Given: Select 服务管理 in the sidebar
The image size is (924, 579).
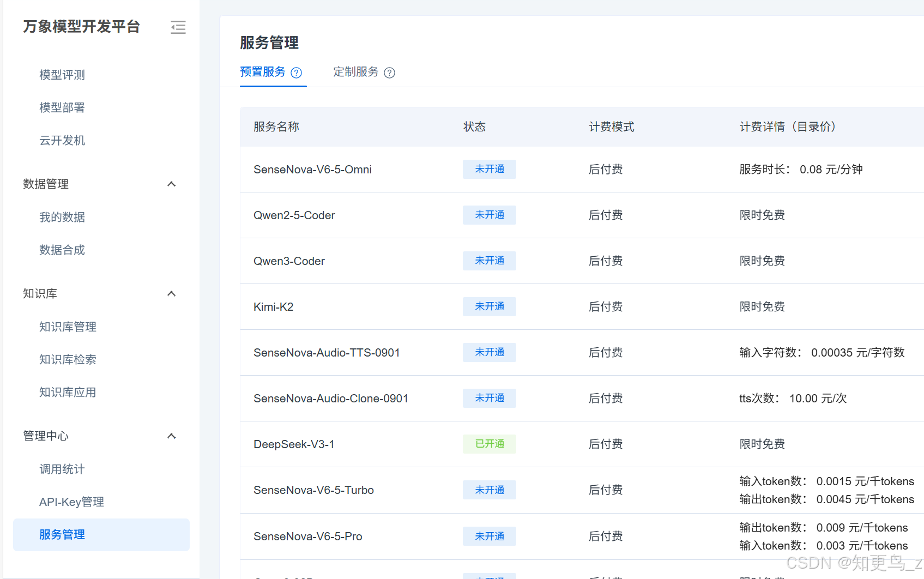Looking at the screenshot, I should (x=101, y=534).
